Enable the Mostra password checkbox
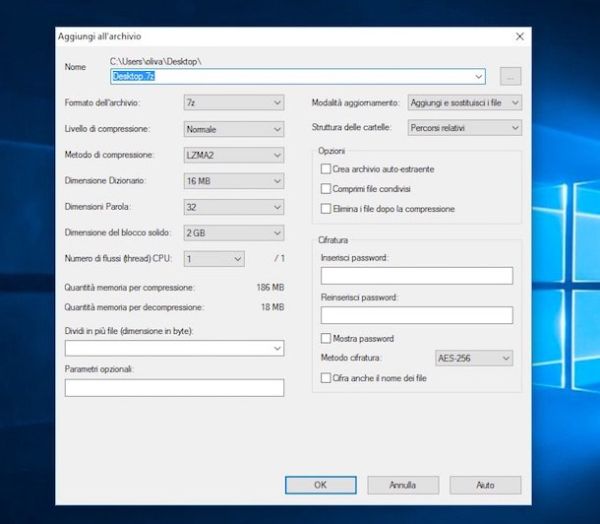 [325, 339]
